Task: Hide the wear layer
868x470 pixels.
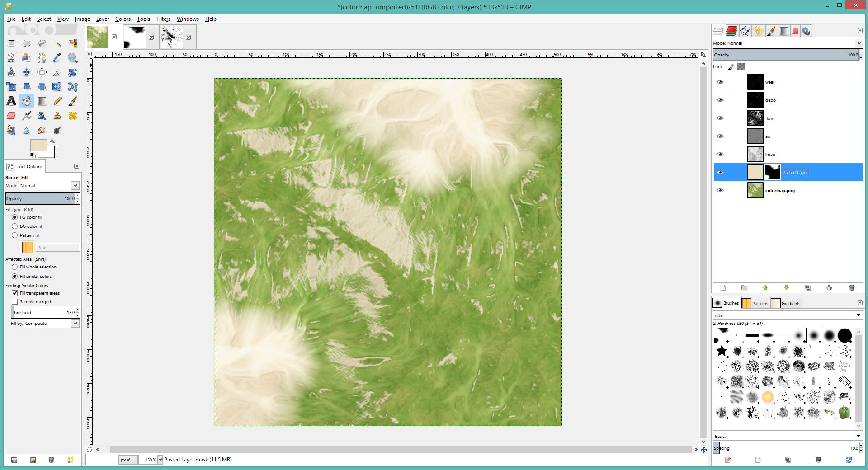Action: [720, 82]
